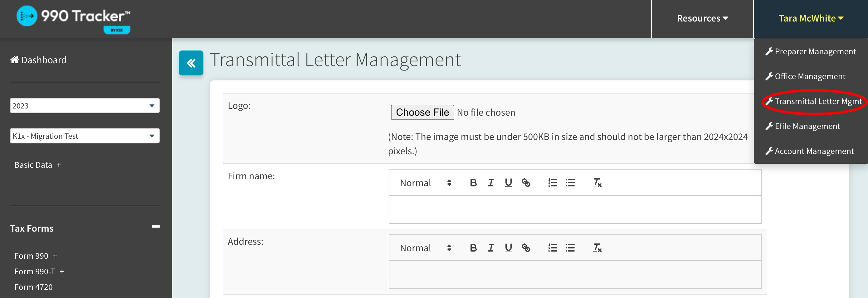Apply numbered list in Firm name editor

coord(552,183)
